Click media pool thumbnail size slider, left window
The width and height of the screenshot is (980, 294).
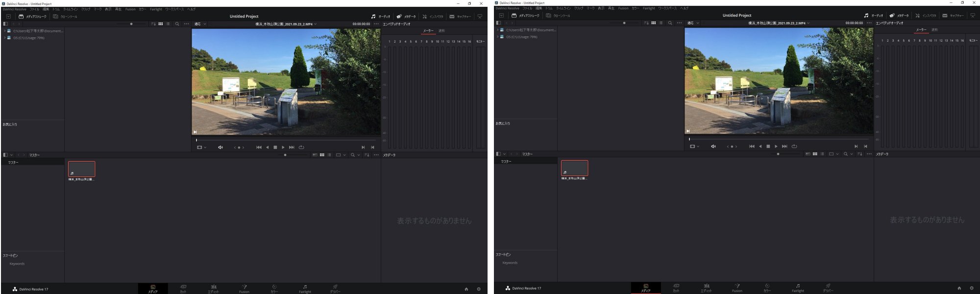point(285,155)
